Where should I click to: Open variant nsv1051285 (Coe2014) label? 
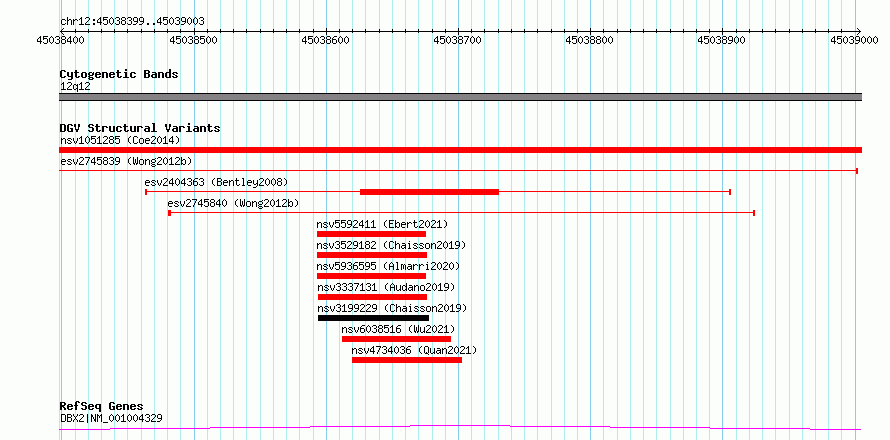[x=120, y=140]
